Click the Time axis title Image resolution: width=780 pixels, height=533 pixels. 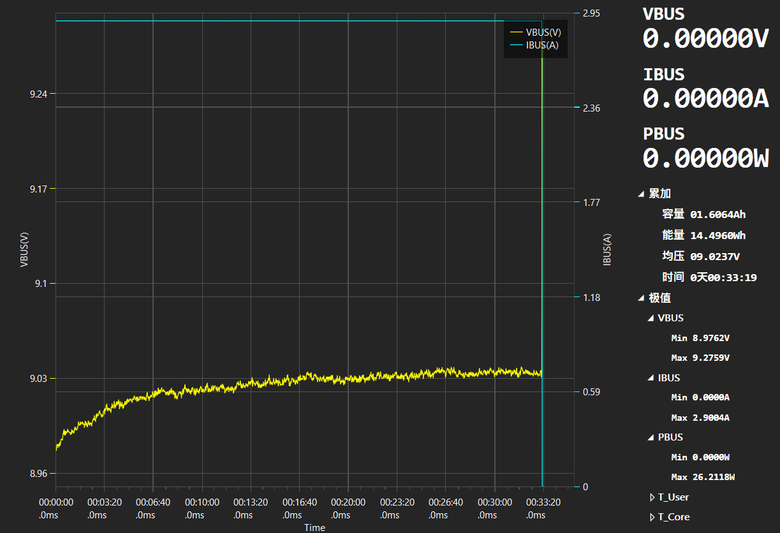314,528
